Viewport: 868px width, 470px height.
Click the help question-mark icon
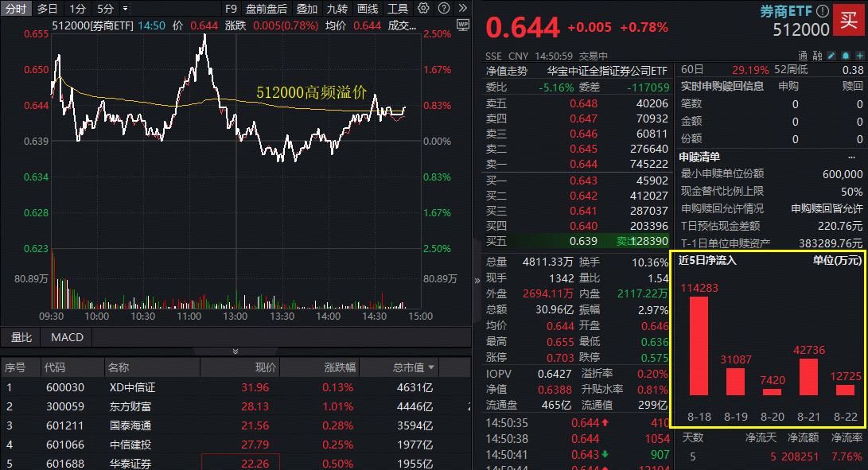(x=442, y=8)
